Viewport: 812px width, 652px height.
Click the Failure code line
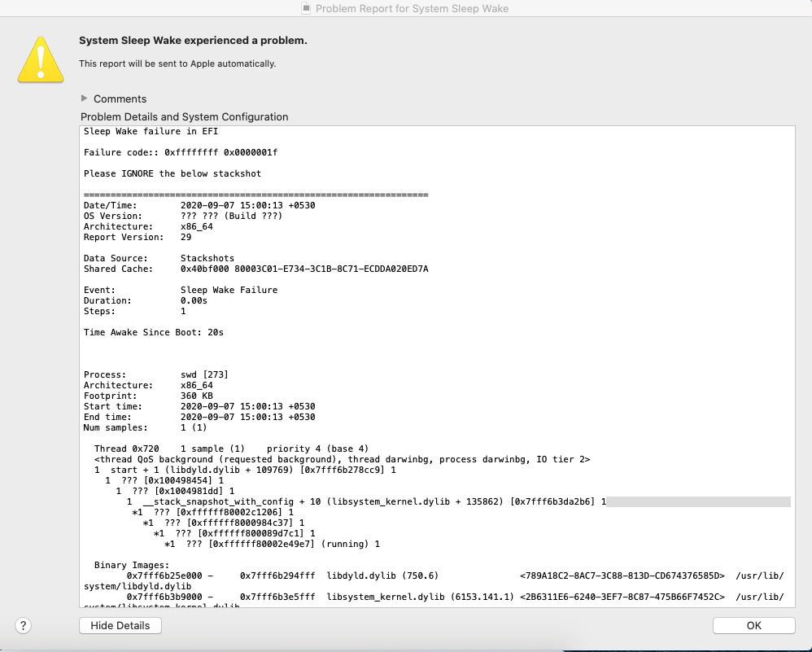click(180, 152)
